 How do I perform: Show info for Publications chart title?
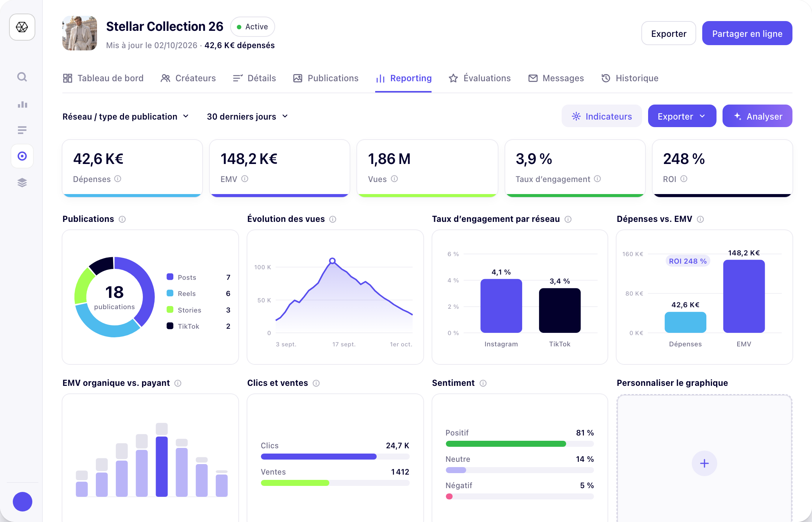[122, 219]
